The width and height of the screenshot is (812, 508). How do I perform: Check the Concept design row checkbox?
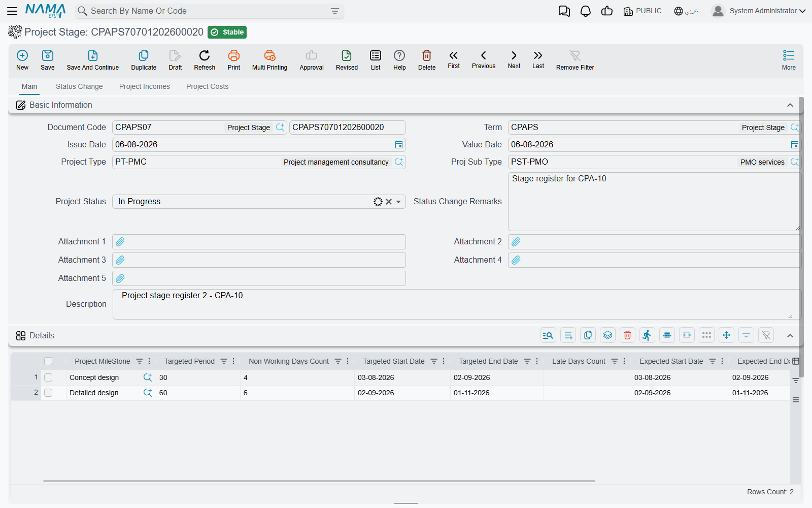48,377
